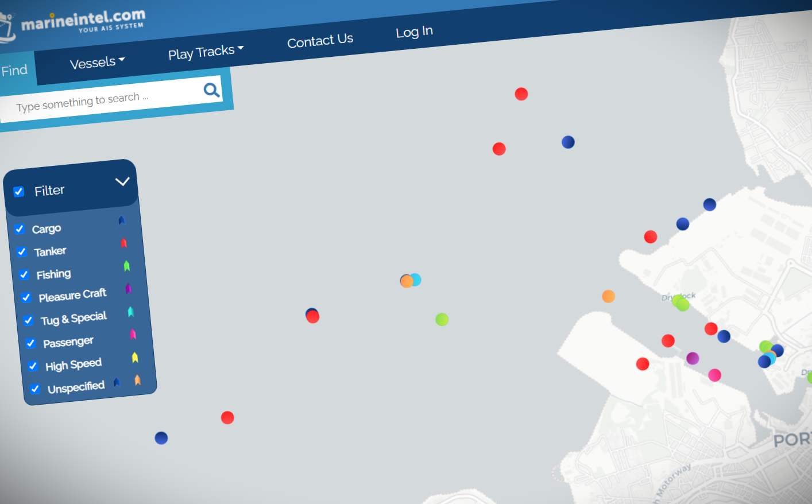Open the Find tab
Viewport: 812px width, 504px height.
click(15, 71)
